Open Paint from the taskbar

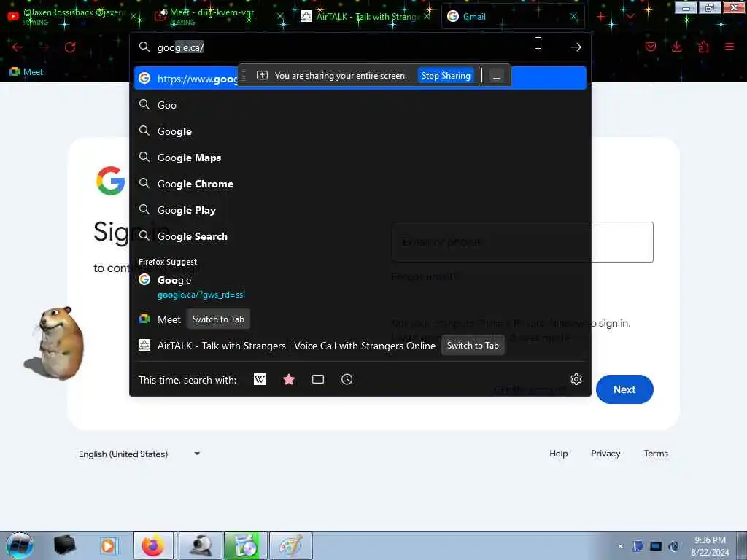click(x=290, y=545)
